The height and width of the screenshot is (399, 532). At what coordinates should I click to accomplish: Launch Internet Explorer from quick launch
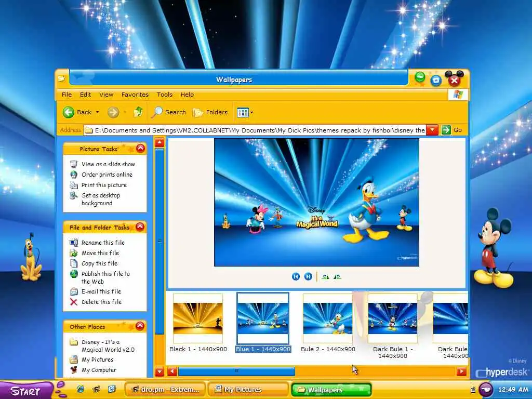coord(81,389)
